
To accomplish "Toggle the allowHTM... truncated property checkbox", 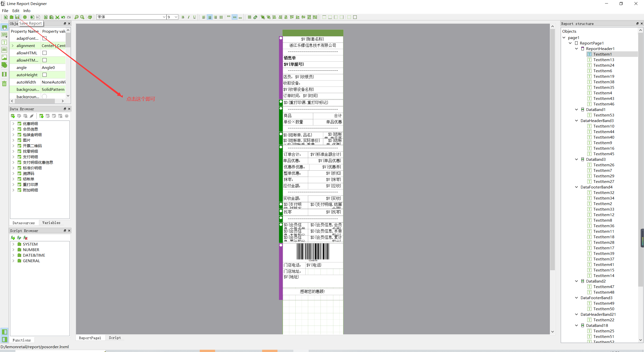I will coord(45,60).
